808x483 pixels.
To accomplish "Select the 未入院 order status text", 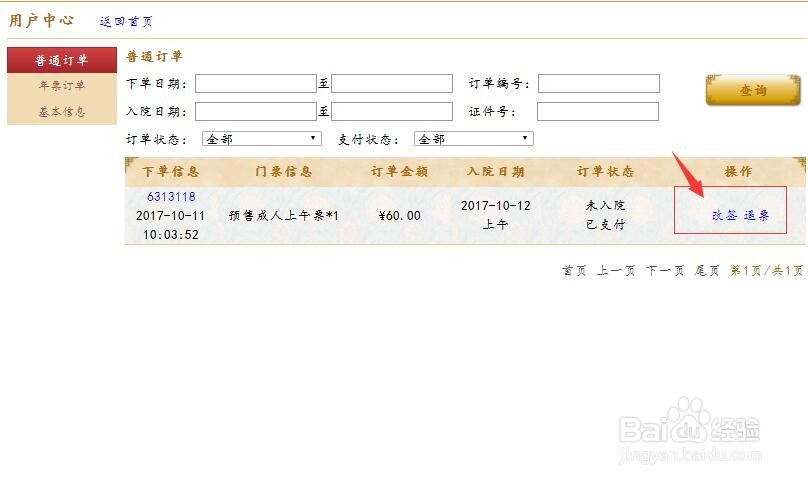I will 605,205.
